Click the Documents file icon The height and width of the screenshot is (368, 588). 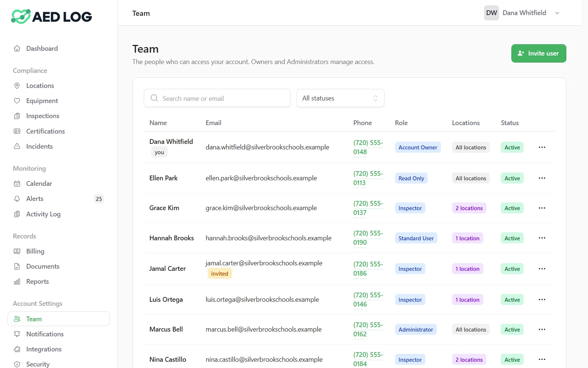tap(17, 266)
